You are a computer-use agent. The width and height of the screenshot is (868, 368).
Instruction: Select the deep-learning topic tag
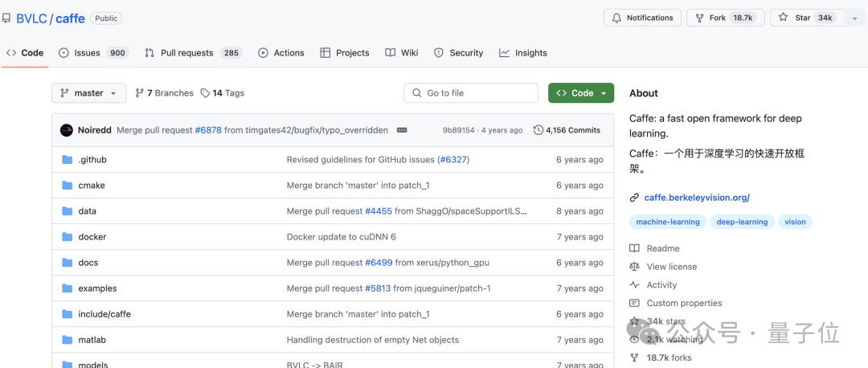(742, 222)
